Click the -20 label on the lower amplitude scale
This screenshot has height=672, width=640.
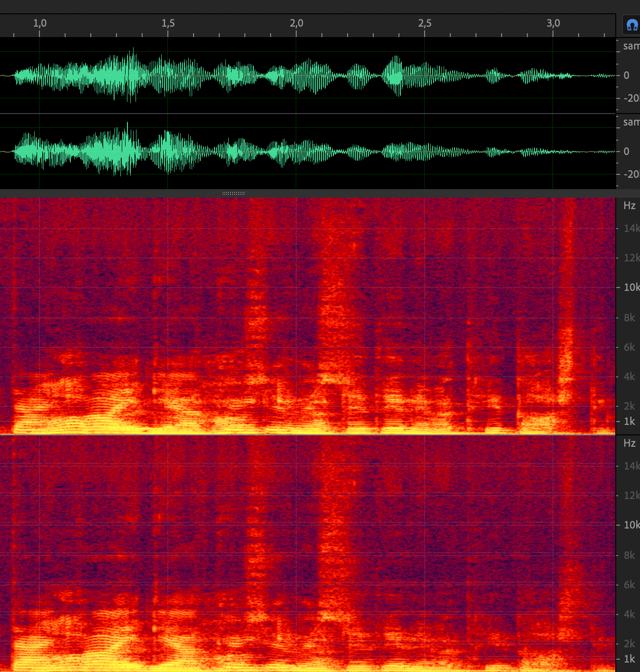[631, 174]
